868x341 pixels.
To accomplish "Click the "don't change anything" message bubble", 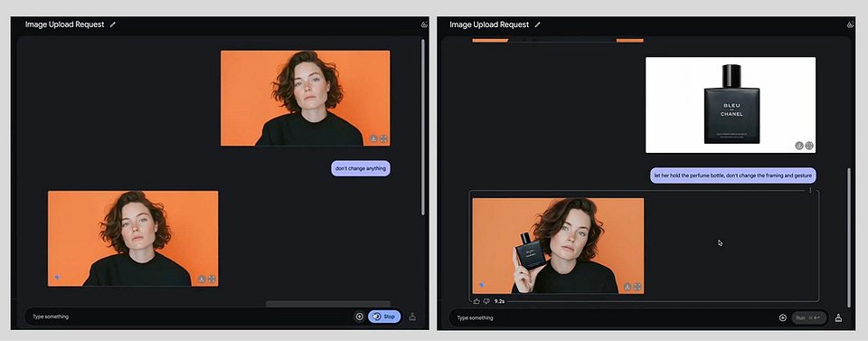I will click(361, 168).
